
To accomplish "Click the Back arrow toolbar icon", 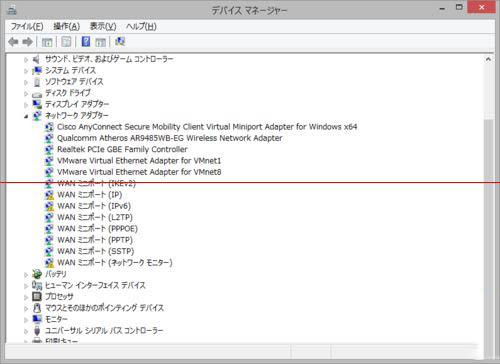I will pos(13,42).
